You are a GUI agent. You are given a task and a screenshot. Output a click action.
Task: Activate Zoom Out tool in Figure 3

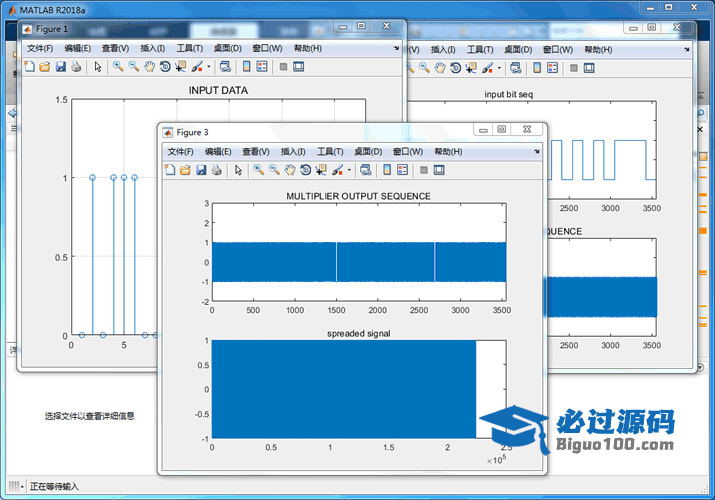click(274, 170)
